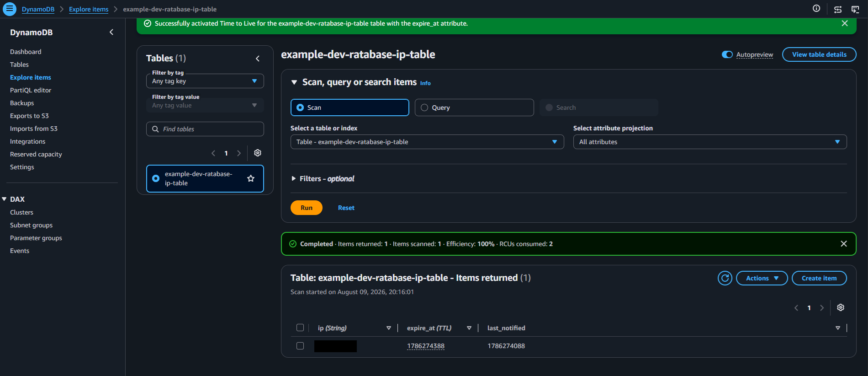The image size is (868, 376).
Task: Open Integrations in side navigation
Action: 28,141
